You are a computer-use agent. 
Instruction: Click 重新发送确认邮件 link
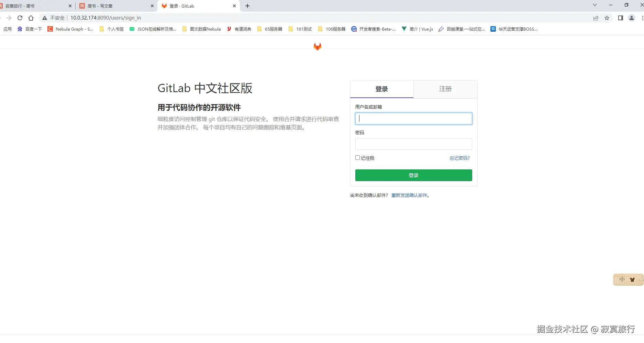coord(409,195)
